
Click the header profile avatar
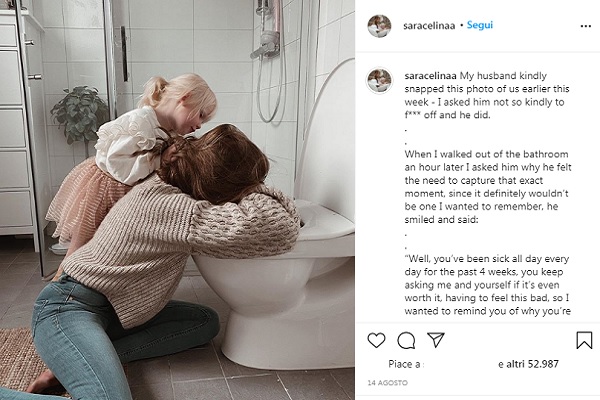click(379, 26)
